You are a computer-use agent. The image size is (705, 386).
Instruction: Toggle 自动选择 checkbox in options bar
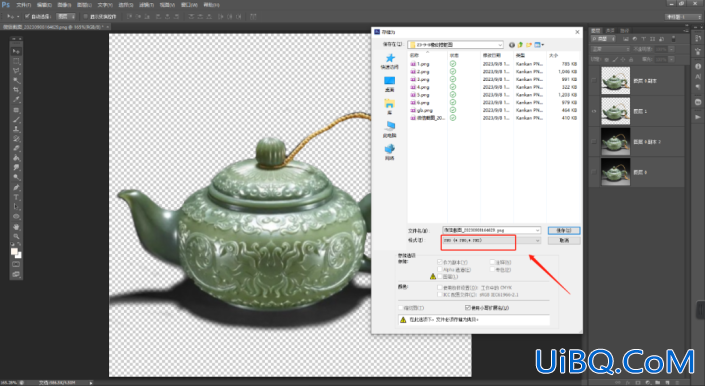point(27,16)
